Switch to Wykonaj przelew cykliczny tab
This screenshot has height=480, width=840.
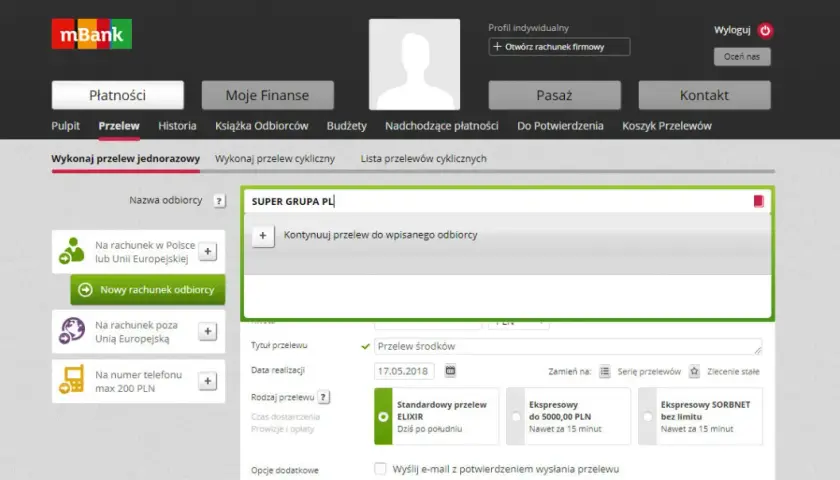[x=275, y=159]
